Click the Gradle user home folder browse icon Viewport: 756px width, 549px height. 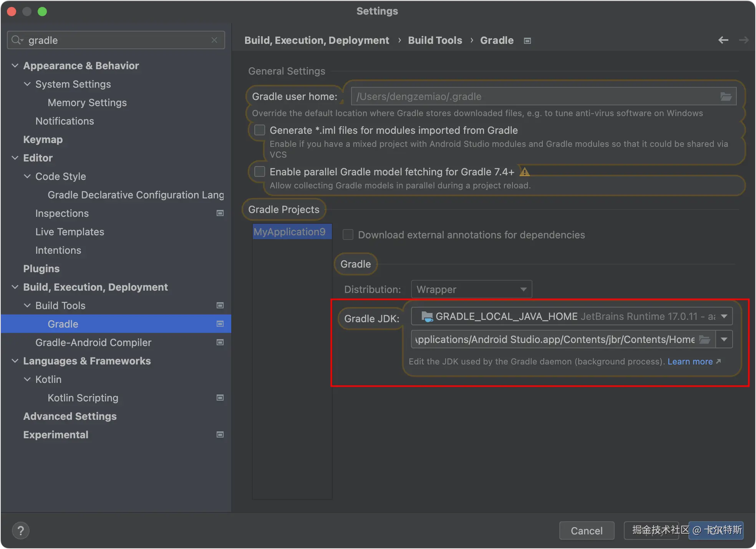pos(726,96)
